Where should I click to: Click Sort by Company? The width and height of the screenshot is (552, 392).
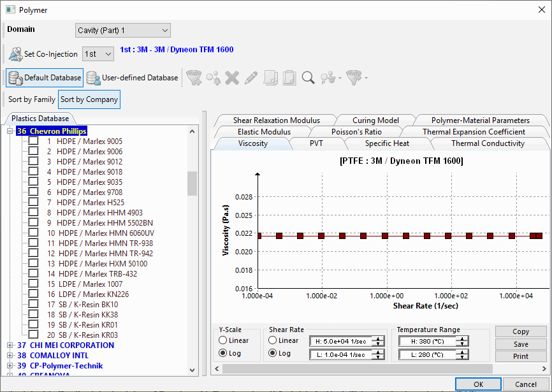pyautogui.click(x=89, y=99)
